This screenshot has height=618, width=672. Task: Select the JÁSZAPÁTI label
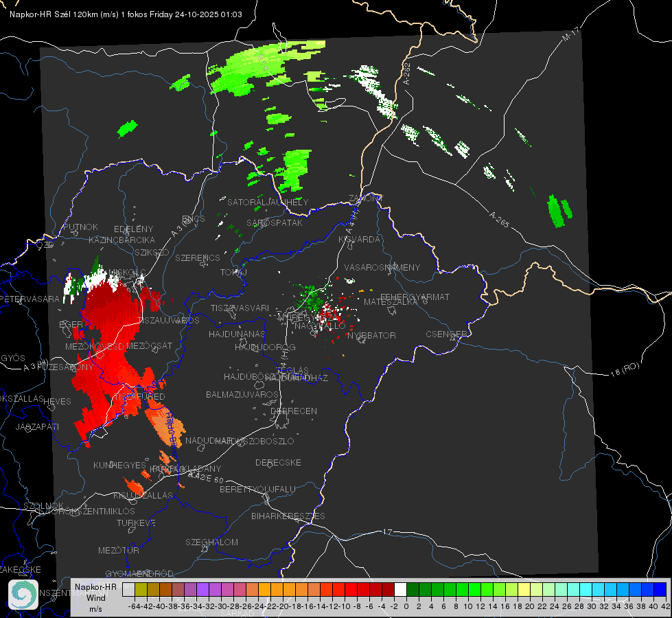click(x=37, y=426)
